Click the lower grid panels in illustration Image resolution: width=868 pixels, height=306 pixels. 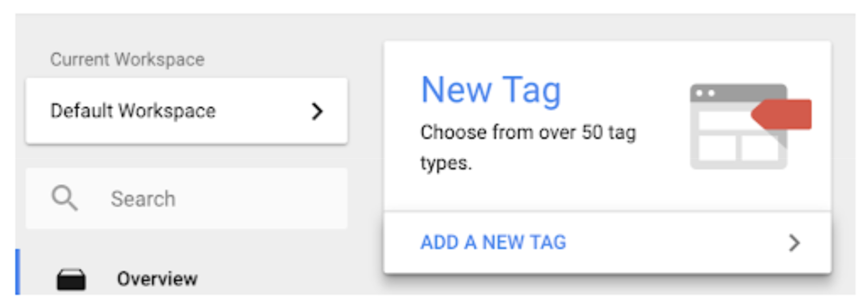738,148
